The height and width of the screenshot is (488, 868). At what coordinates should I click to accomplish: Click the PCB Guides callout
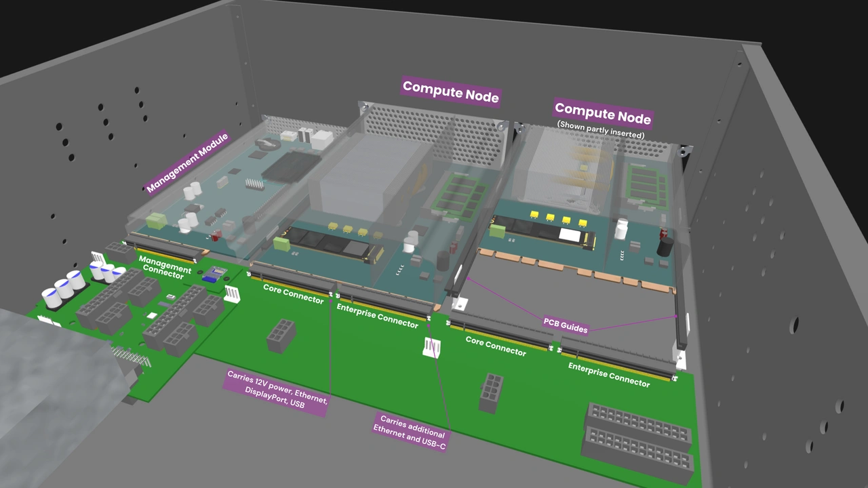(565, 326)
